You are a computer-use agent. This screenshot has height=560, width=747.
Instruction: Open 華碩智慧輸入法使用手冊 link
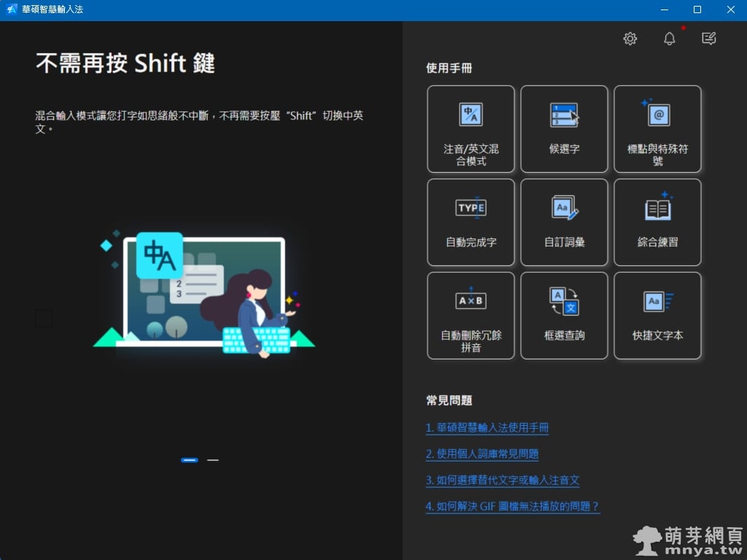[487, 428]
